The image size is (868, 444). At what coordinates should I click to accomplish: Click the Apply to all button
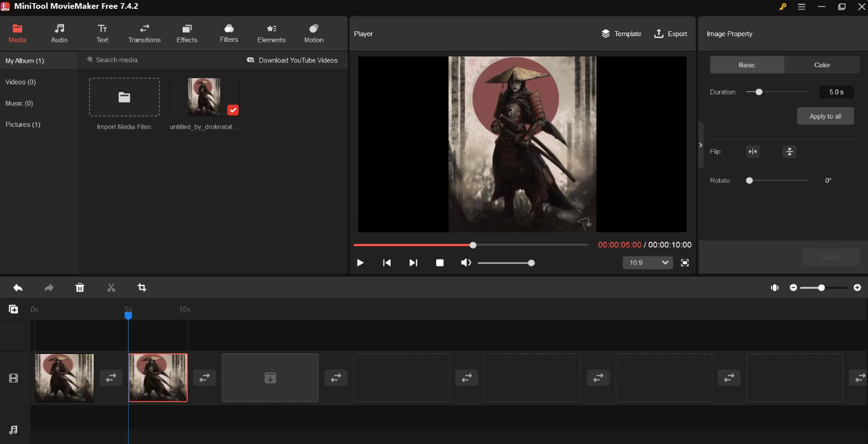pyautogui.click(x=825, y=115)
